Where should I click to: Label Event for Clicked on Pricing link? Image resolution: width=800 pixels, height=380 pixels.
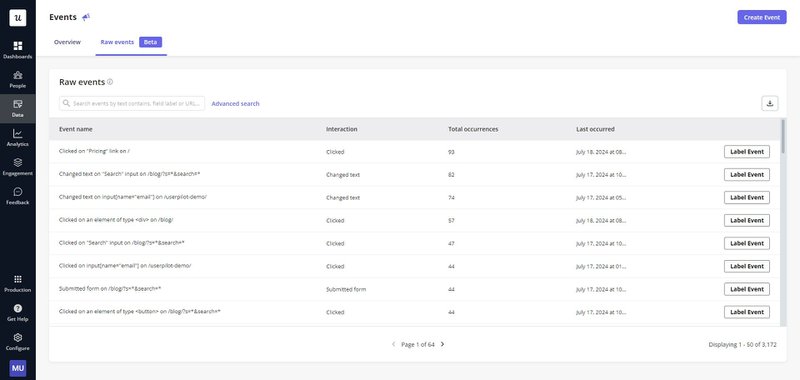click(x=747, y=151)
